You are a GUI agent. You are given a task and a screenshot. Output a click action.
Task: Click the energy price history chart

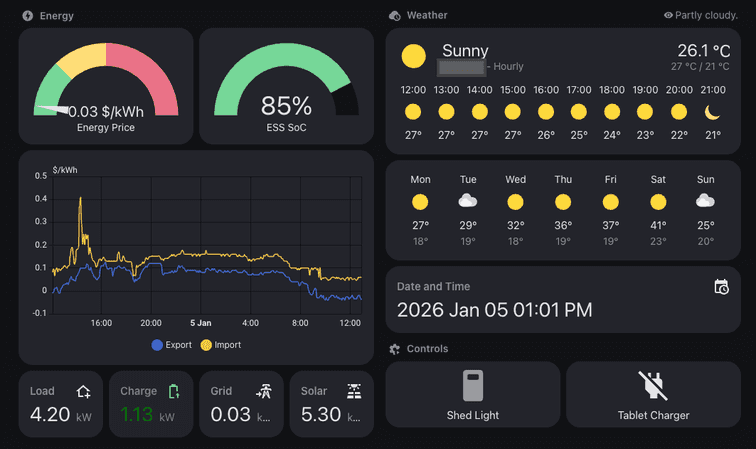tap(207, 245)
